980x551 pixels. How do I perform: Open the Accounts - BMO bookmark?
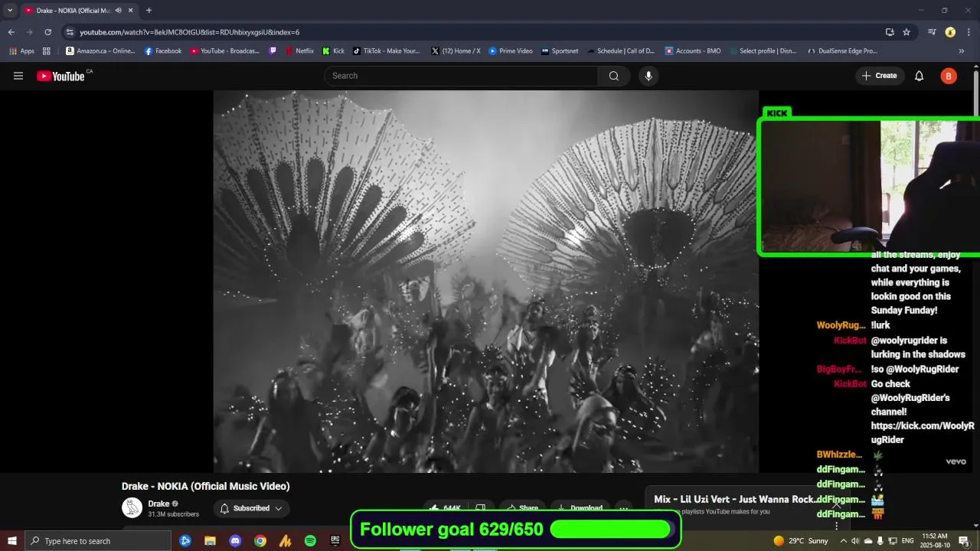coord(693,51)
